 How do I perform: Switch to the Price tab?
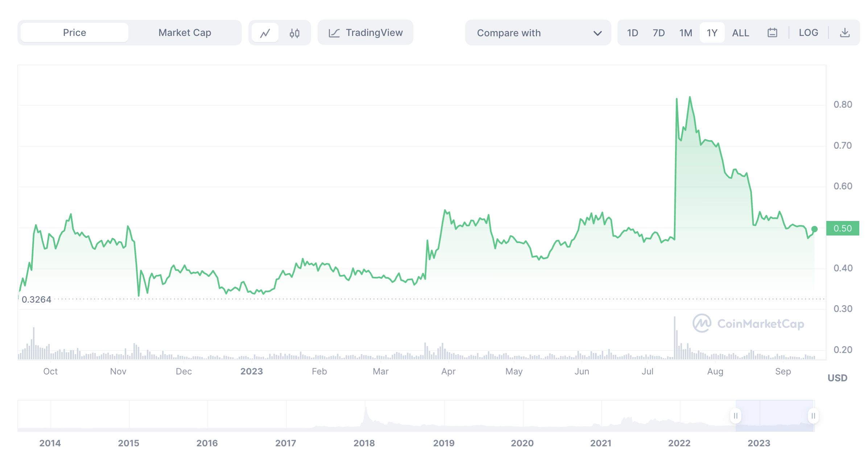click(x=74, y=33)
